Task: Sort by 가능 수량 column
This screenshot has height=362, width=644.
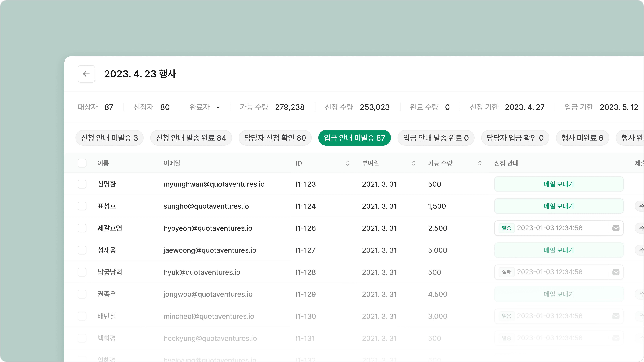Action: pyautogui.click(x=480, y=163)
